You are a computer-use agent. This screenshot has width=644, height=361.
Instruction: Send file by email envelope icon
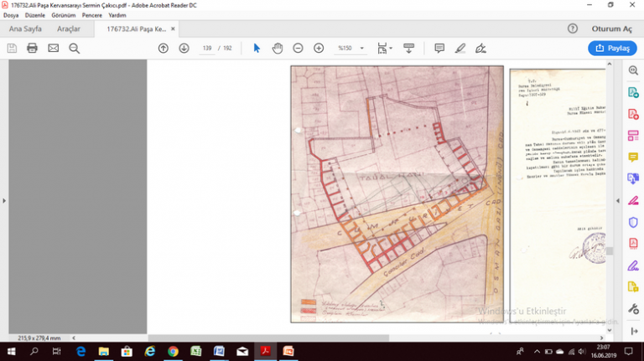[x=53, y=48]
